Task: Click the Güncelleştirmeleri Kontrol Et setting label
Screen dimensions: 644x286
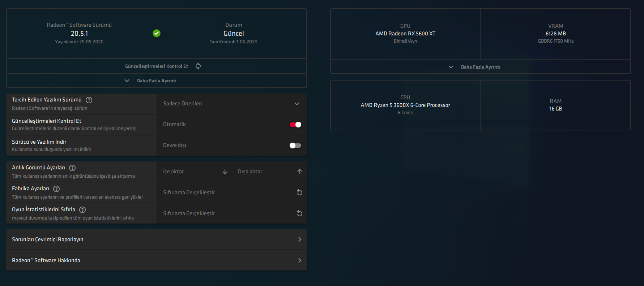Action: [x=47, y=121]
